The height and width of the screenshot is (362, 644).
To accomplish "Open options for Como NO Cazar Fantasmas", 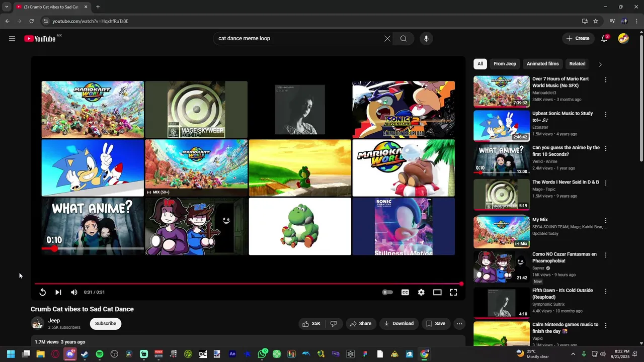I will click(x=605, y=255).
